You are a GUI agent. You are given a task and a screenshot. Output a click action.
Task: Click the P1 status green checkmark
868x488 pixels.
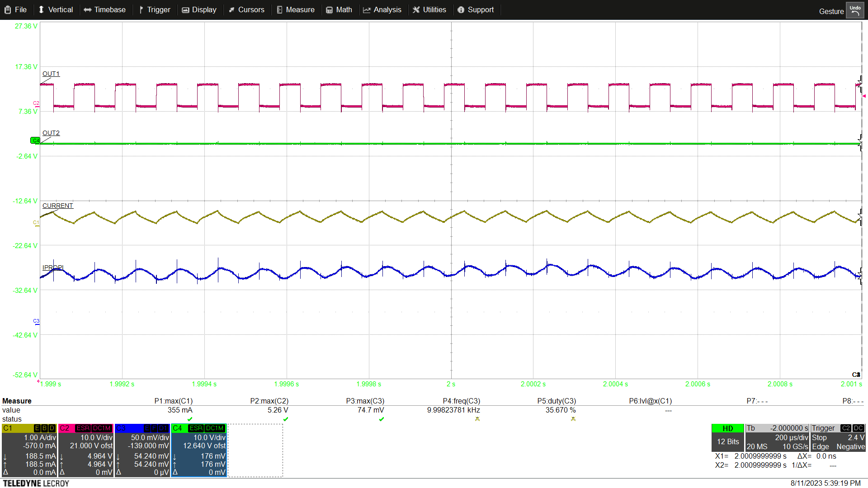(190, 419)
